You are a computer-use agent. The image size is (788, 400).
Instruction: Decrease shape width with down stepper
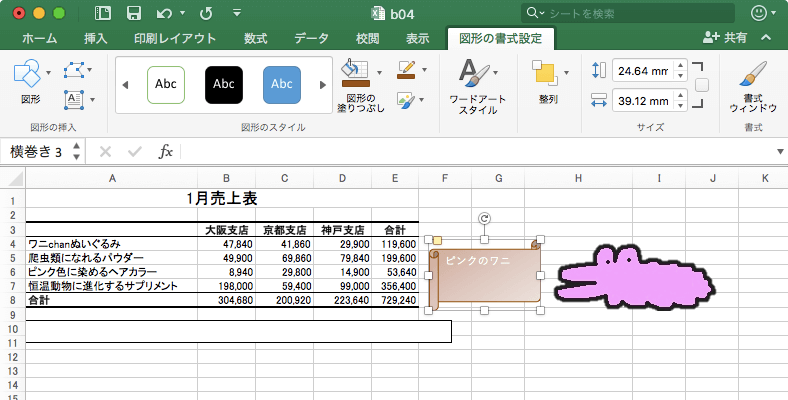tap(680, 106)
